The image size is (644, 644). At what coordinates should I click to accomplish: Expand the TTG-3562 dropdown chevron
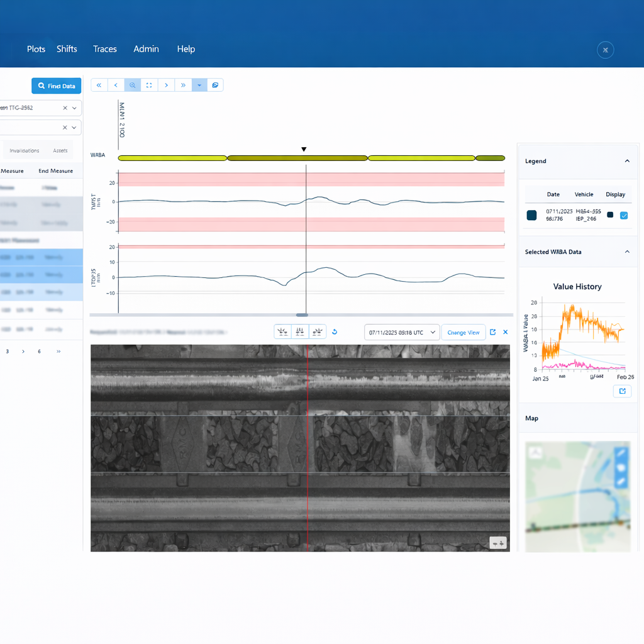pyautogui.click(x=74, y=108)
